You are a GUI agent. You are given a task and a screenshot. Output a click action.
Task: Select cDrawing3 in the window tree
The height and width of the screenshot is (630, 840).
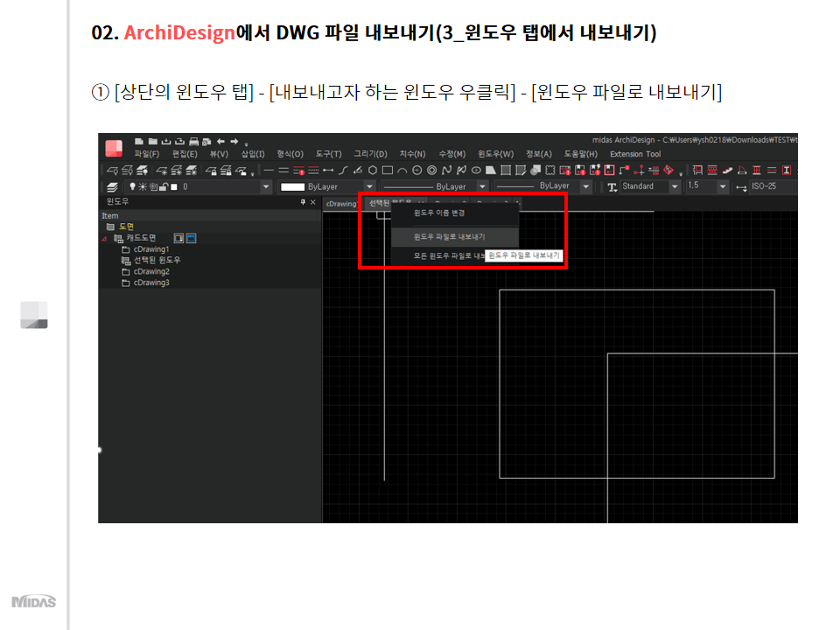[x=151, y=283]
